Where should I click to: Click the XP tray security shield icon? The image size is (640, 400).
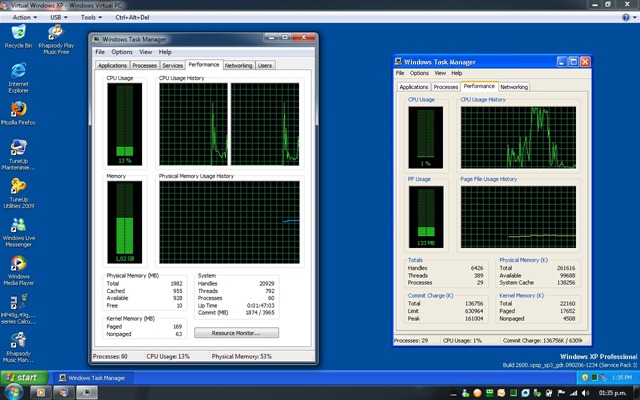coord(585,378)
